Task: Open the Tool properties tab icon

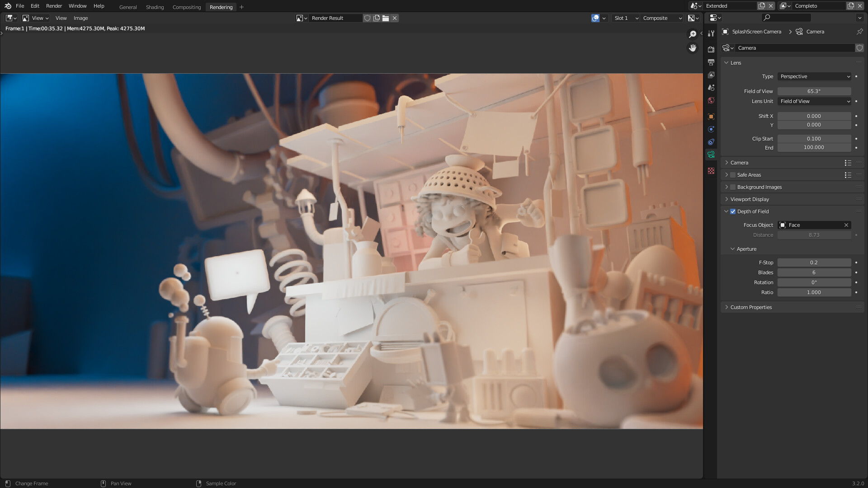Action: 711,33
